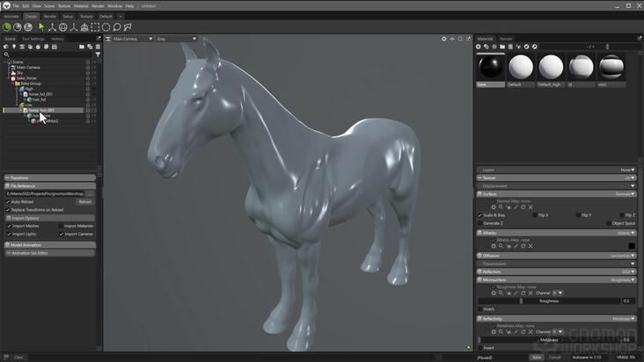Activate the rotate gizmo tool
Image resolution: width=644 pixels, height=362 pixels.
(x=62, y=27)
